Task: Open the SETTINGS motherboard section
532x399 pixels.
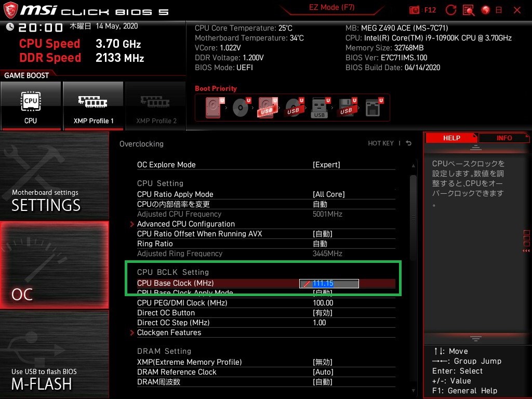Action: tap(55, 176)
